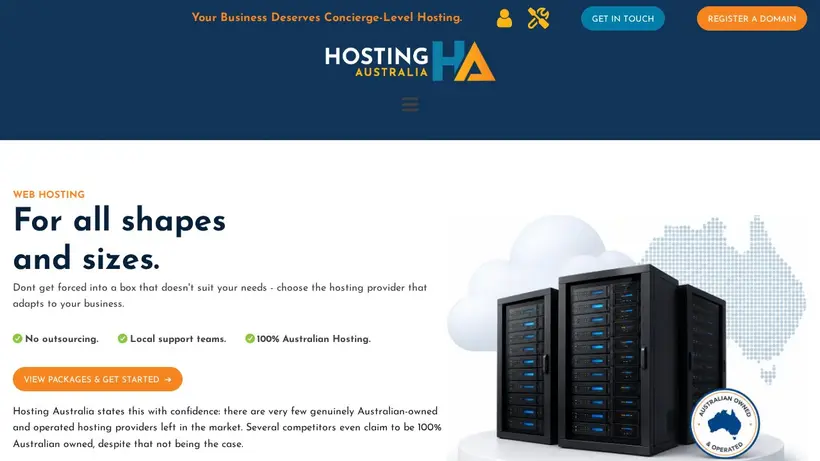Click the 'No outsourcing.' text
Screen dimensions: 820x461
click(x=62, y=339)
